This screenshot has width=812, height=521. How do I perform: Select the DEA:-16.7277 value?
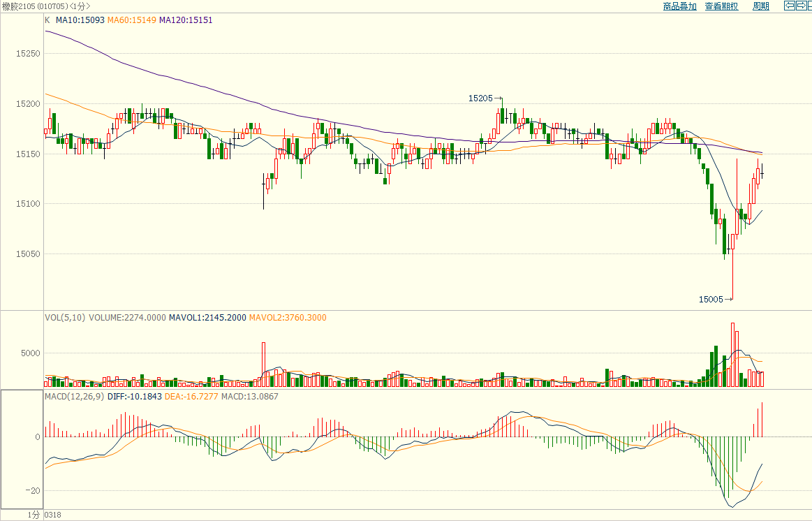point(191,397)
